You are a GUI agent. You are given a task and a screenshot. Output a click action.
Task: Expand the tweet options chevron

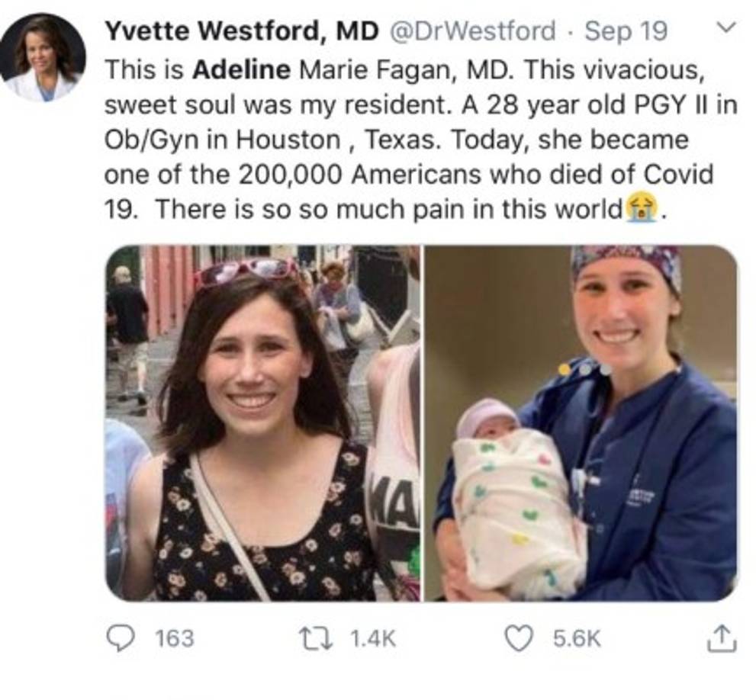[728, 29]
